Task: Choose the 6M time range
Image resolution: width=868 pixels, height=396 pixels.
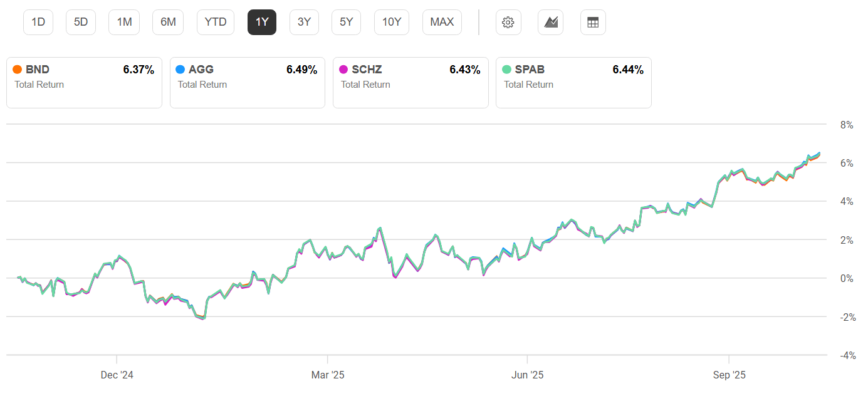Action: [168, 23]
